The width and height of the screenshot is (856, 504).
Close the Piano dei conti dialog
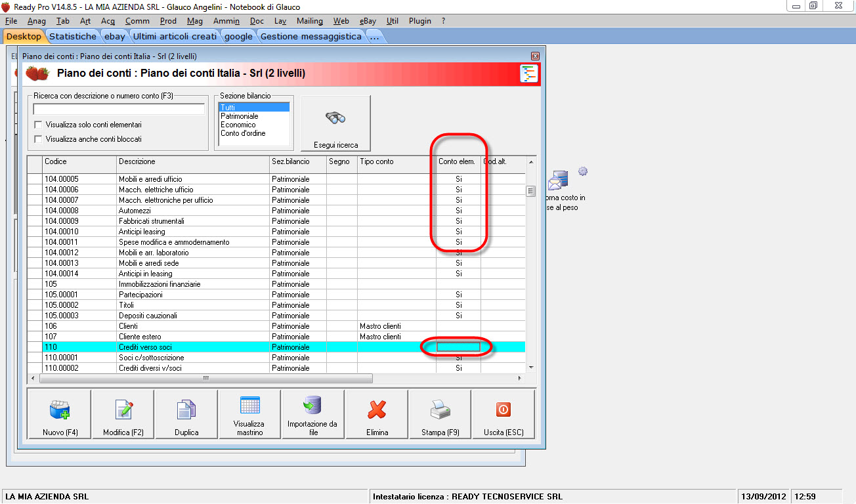coord(535,56)
